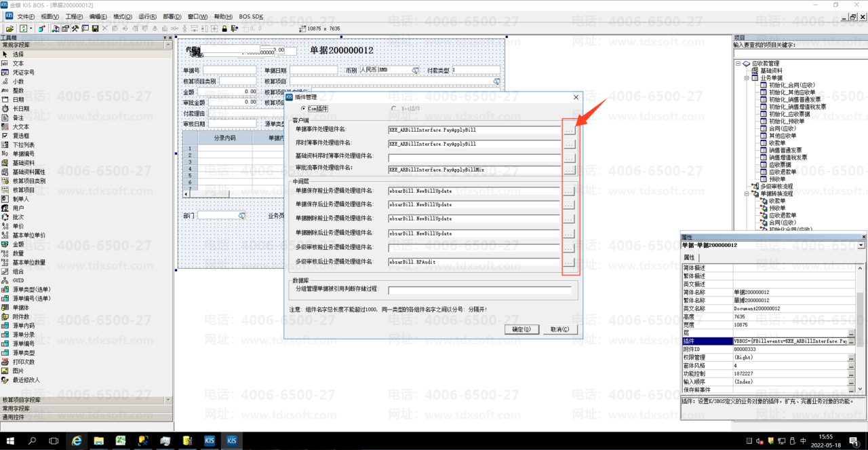
Task: Click the lock icon in toolbar
Action: pos(224,29)
